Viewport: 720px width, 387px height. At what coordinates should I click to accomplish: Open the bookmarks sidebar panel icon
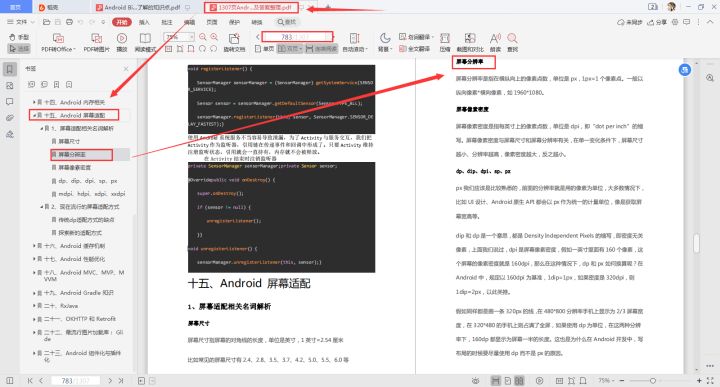(x=10, y=69)
